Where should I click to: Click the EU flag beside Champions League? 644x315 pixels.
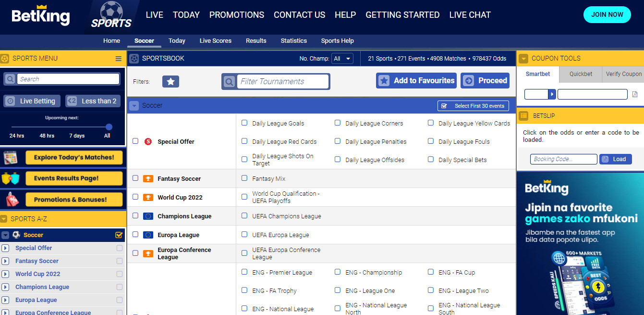click(148, 216)
